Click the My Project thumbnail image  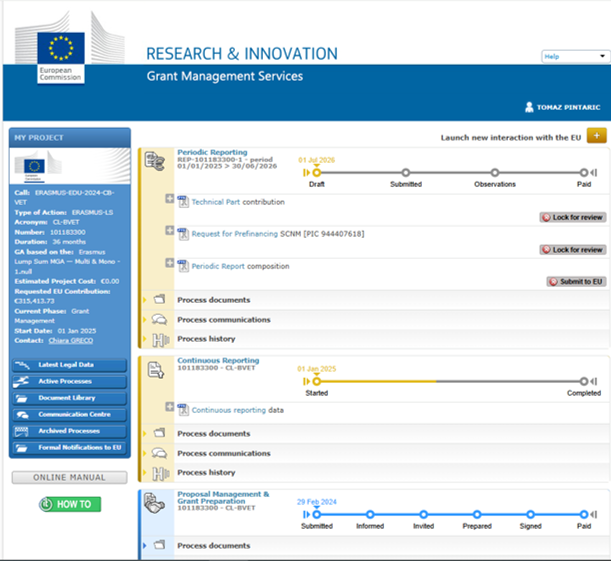[x=70, y=166]
